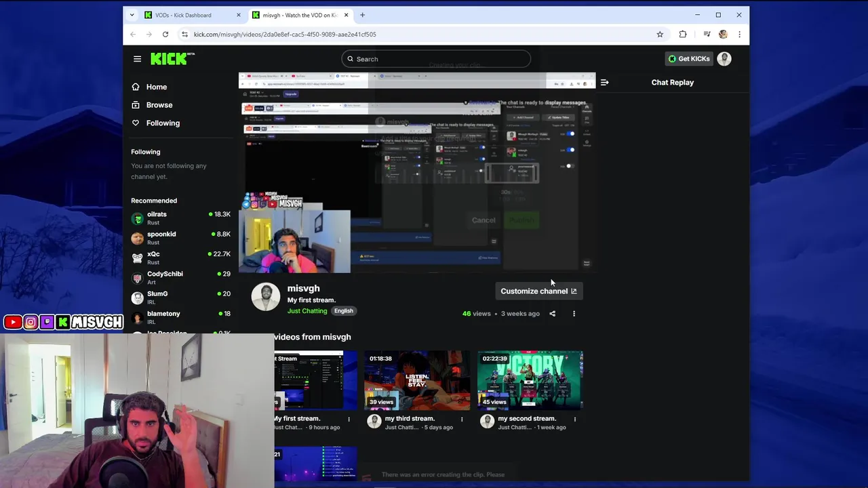Reload the page

[165, 35]
